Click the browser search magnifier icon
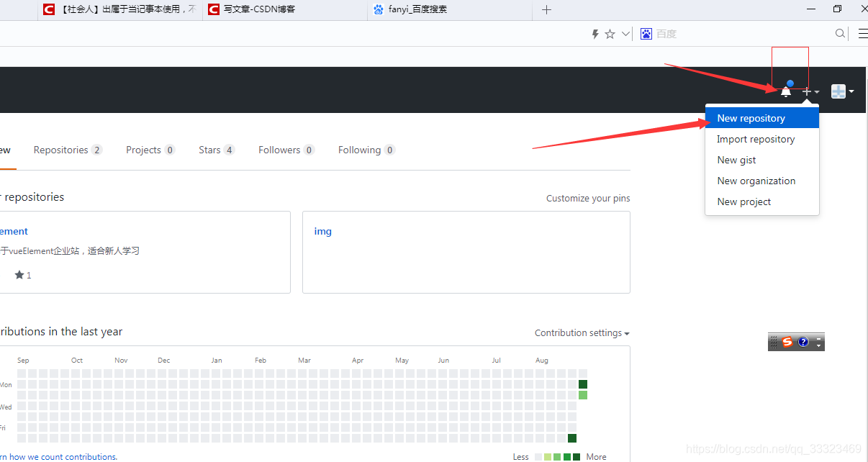Image resolution: width=868 pixels, height=462 pixels. pos(840,34)
